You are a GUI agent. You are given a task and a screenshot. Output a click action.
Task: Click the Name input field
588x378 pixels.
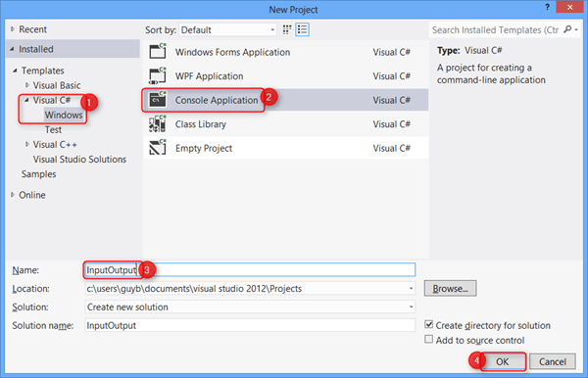[x=250, y=269]
